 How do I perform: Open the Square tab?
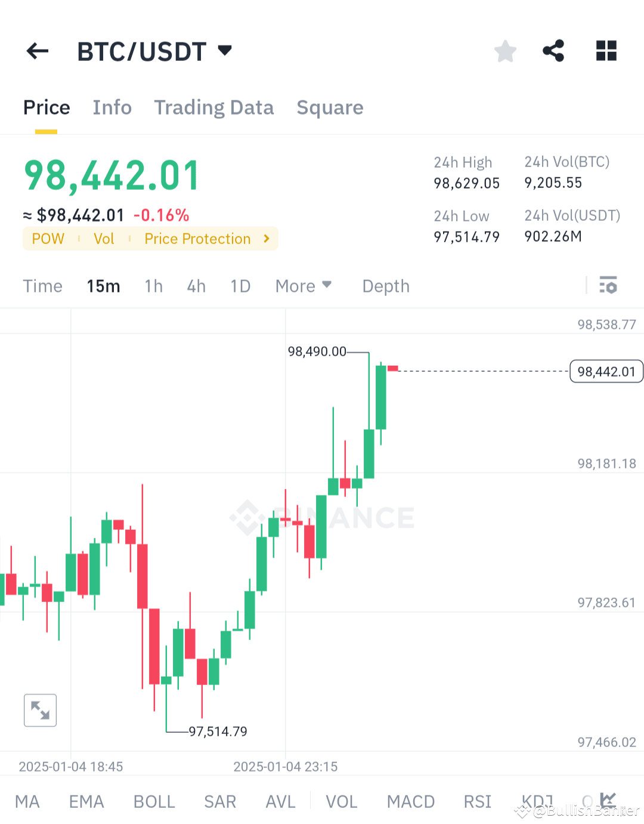coord(330,108)
